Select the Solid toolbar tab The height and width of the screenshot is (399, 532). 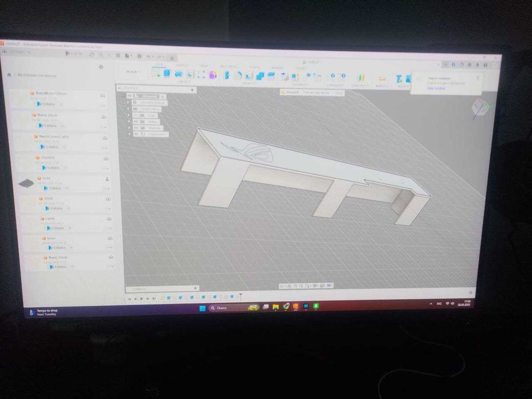click(159, 64)
